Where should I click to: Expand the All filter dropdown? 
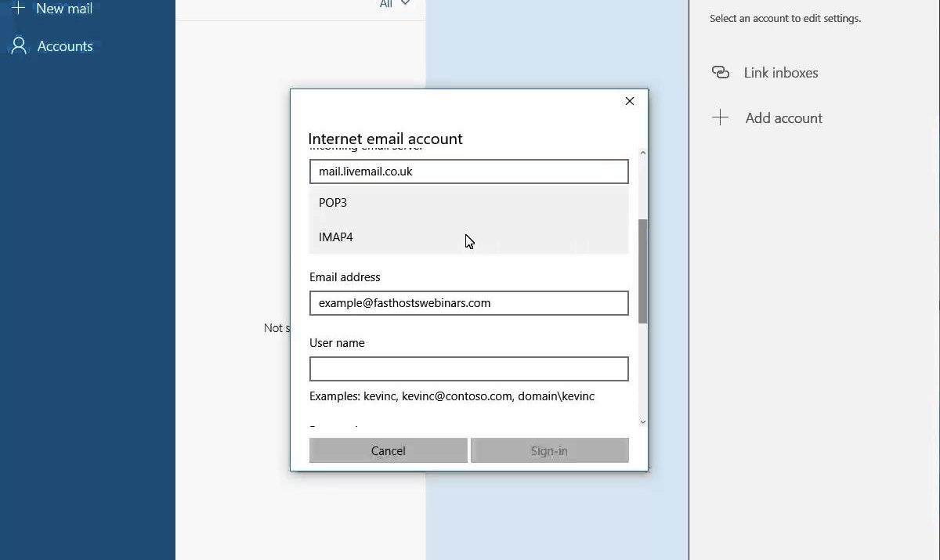(395, 4)
